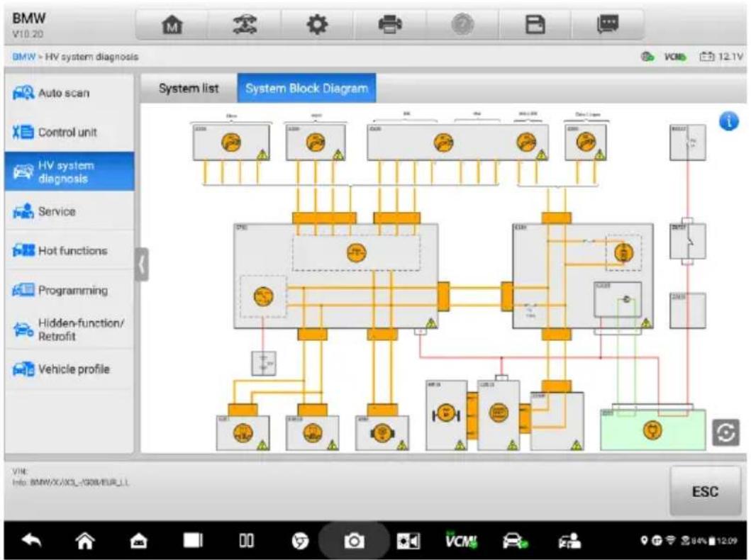This screenshot has height=560, width=751.
Task: Select icon in upper dashed box of left module
Action: [356, 253]
